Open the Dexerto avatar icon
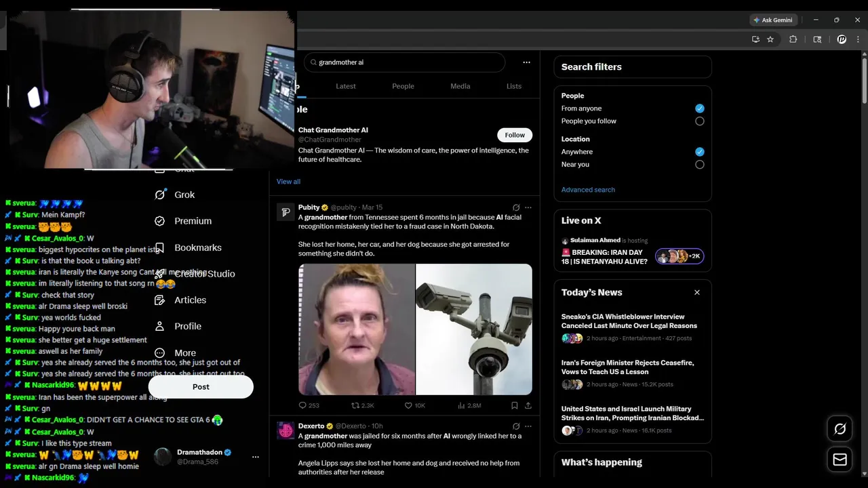The width and height of the screenshot is (868, 488). pyautogui.click(x=285, y=431)
